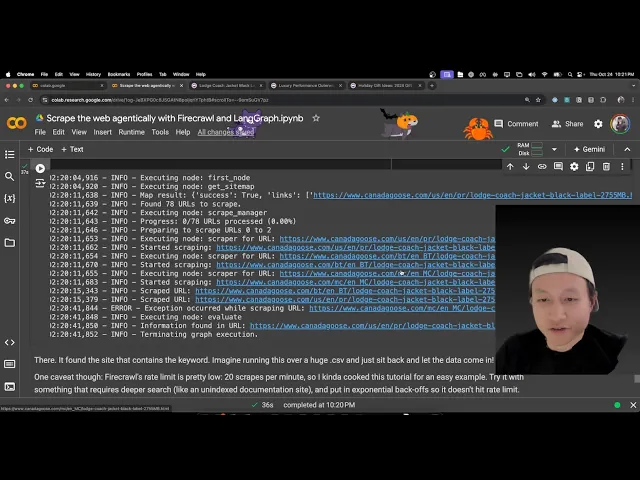
Task: Open the Insert menu in Colab
Action: (102, 132)
